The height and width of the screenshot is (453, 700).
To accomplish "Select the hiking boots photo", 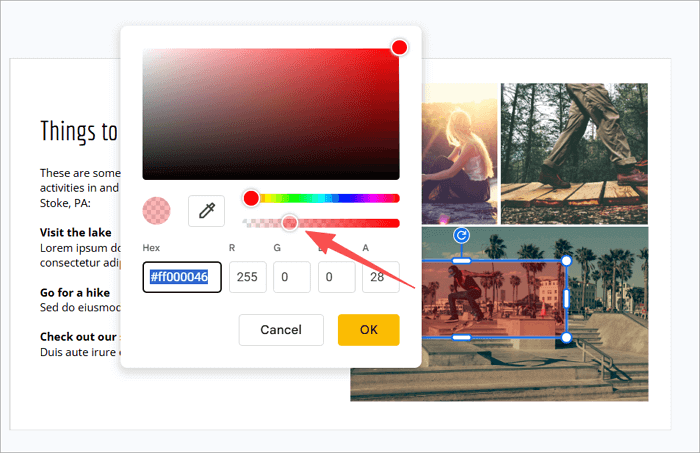I will [x=574, y=153].
